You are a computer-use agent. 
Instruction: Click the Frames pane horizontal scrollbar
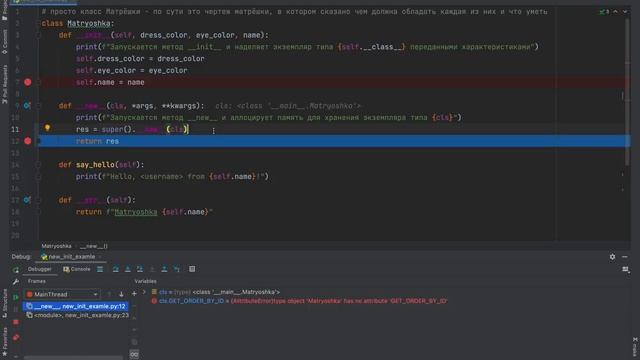coord(73,358)
